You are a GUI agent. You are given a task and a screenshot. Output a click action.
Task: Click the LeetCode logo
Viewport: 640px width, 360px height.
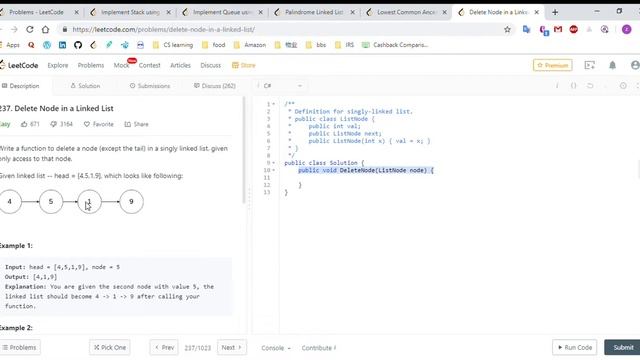point(19,65)
